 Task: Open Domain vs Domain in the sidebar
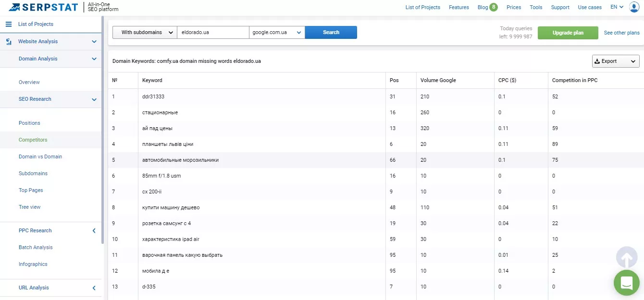(40, 156)
